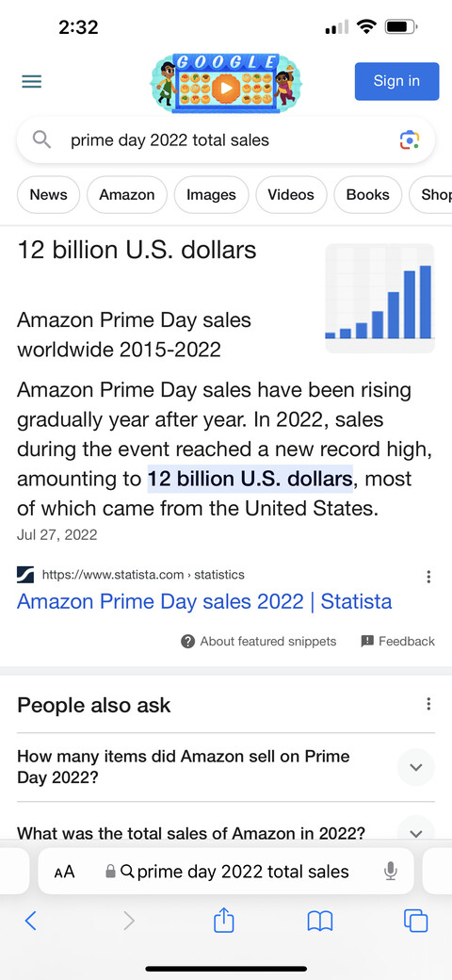
Task: Expand "How many items did Amazon sell" question
Action: pyautogui.click(x=416, y=767)
